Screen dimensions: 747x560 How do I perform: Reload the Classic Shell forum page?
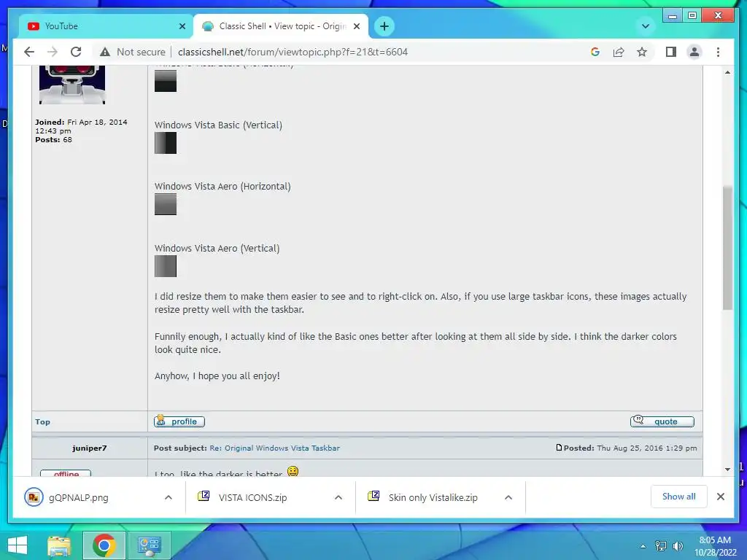76,52
